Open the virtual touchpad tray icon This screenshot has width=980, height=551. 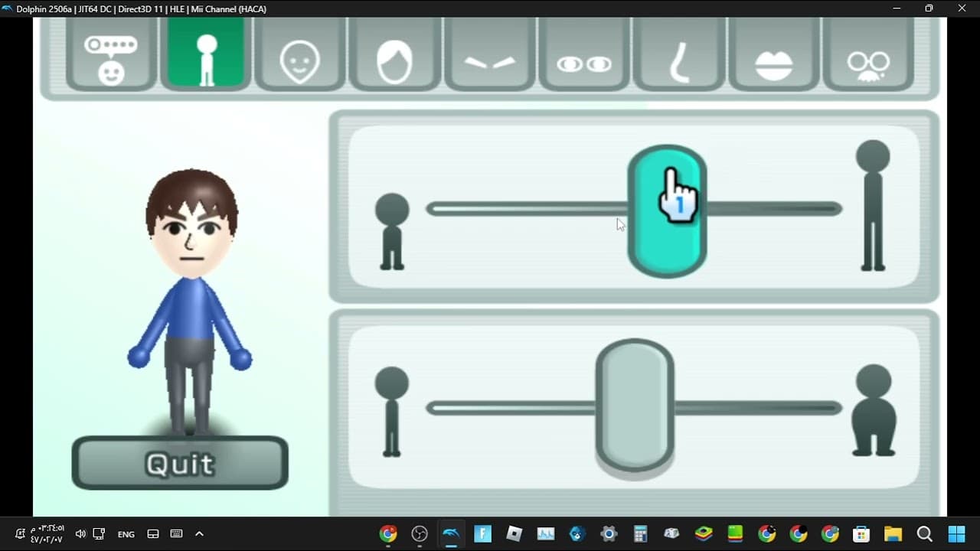[x=152, y=534]
